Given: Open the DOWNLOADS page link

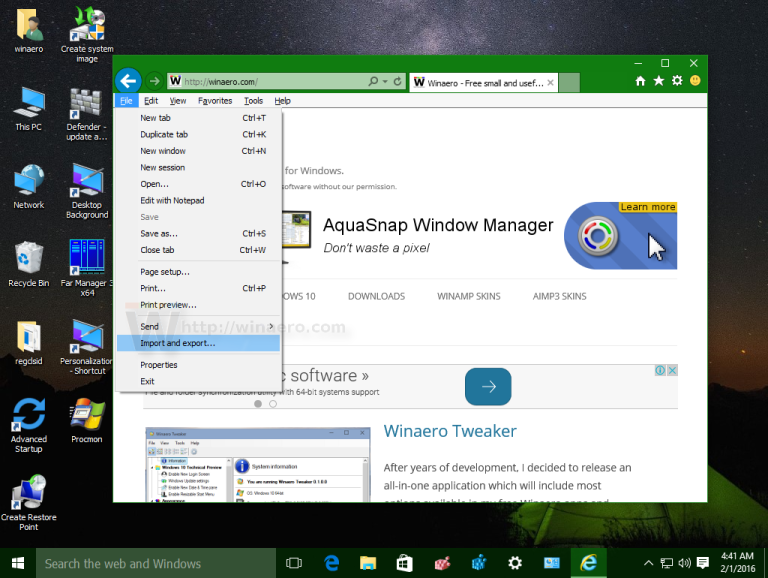Looking at the screenshot, I should tap(376, 296).
